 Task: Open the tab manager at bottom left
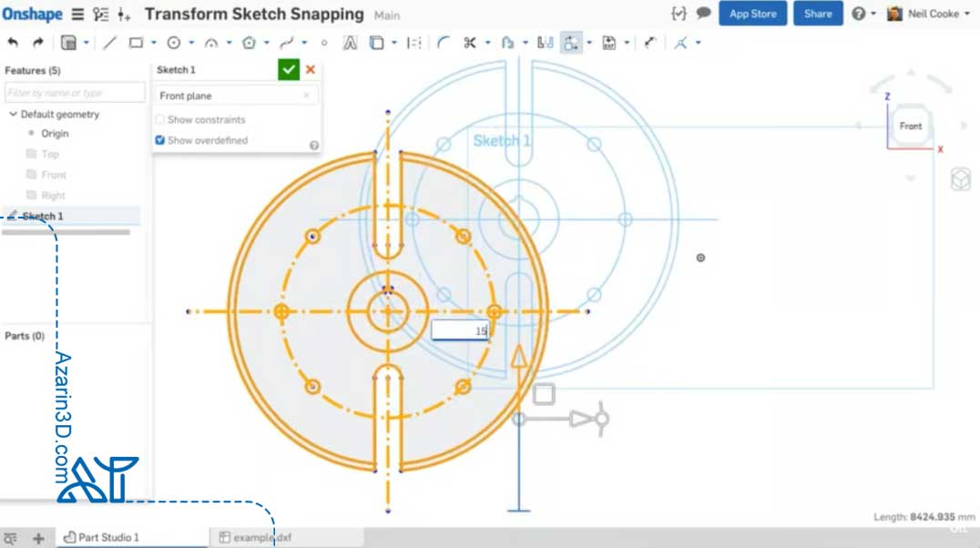tap(10, 538)
